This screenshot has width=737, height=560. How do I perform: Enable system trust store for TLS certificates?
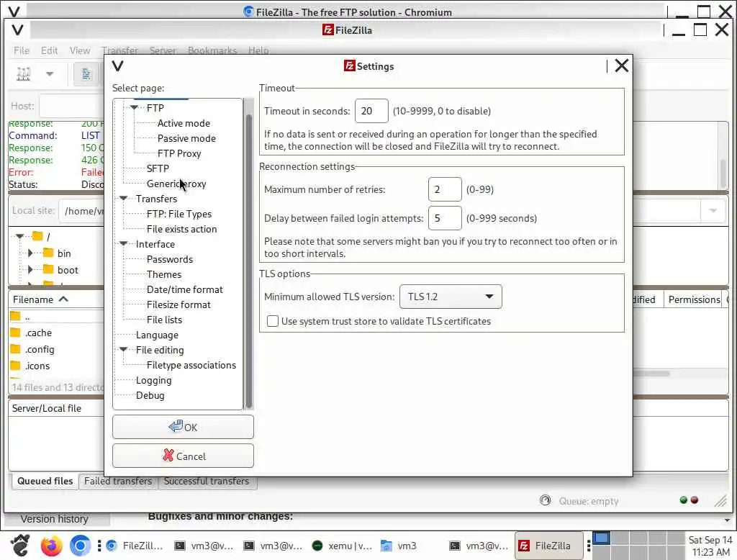pyautogui.click(x=272, y=321)
